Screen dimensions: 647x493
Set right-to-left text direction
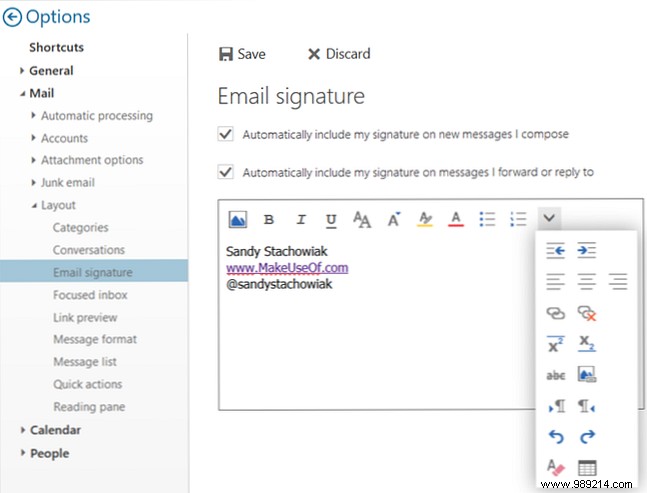(x=586, y=406)
